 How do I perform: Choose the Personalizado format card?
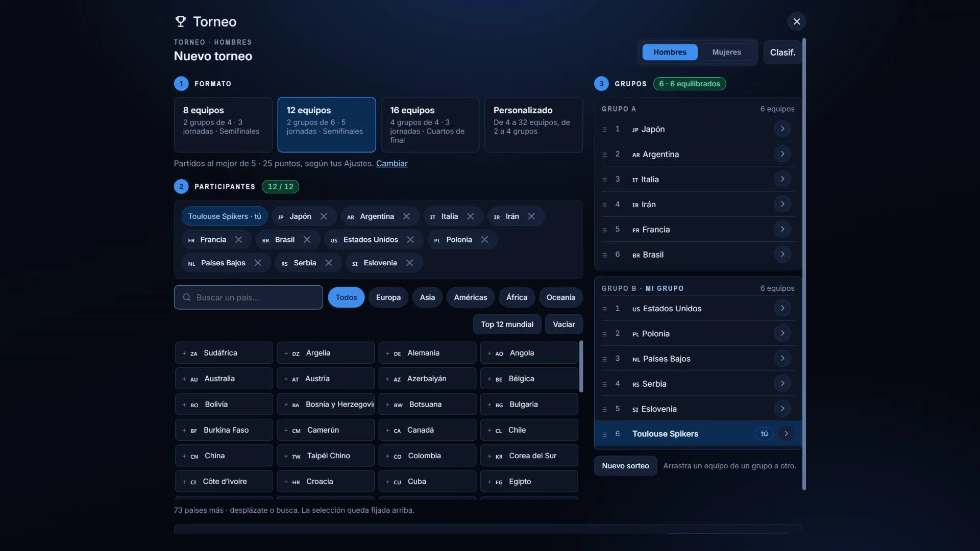coord(533,124)
